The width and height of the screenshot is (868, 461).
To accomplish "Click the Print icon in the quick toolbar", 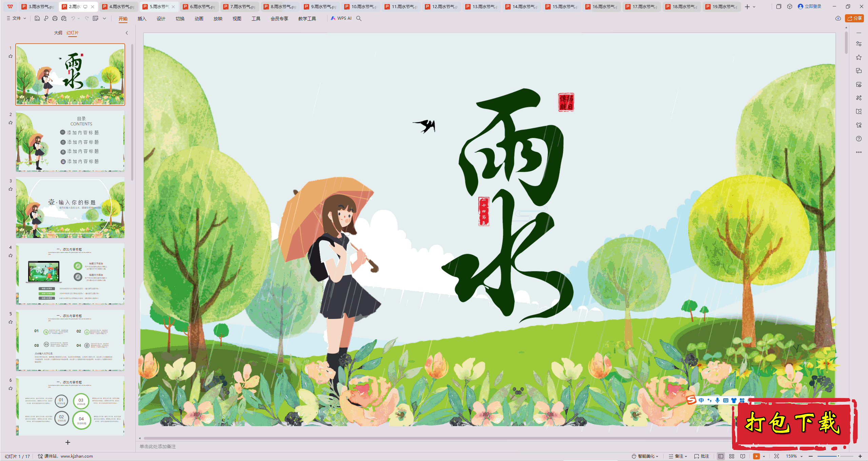I will [55, 19].
